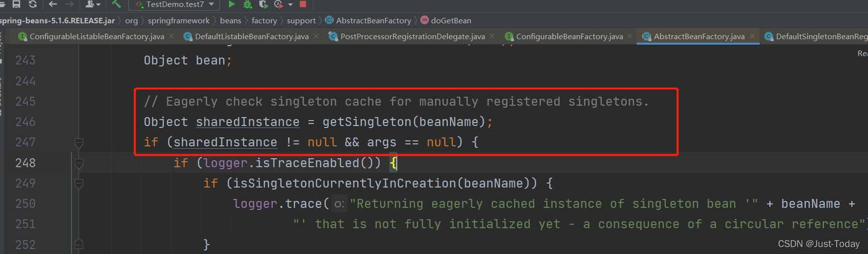
Task: Collapse code block at line 248
Action: pyautogui.click(x=78, y=163)
